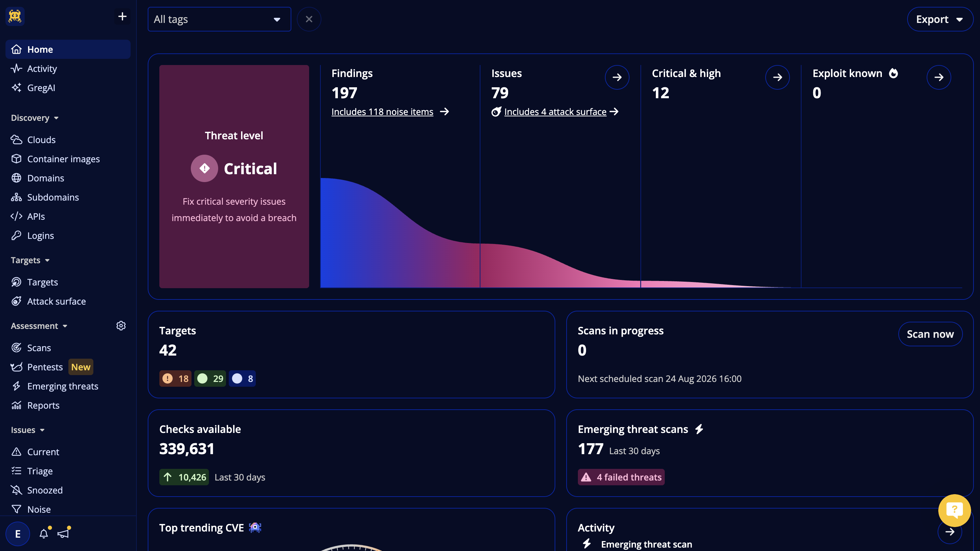Click the plus add button in sidebar
Screen dimensions: 980x551
122,16
